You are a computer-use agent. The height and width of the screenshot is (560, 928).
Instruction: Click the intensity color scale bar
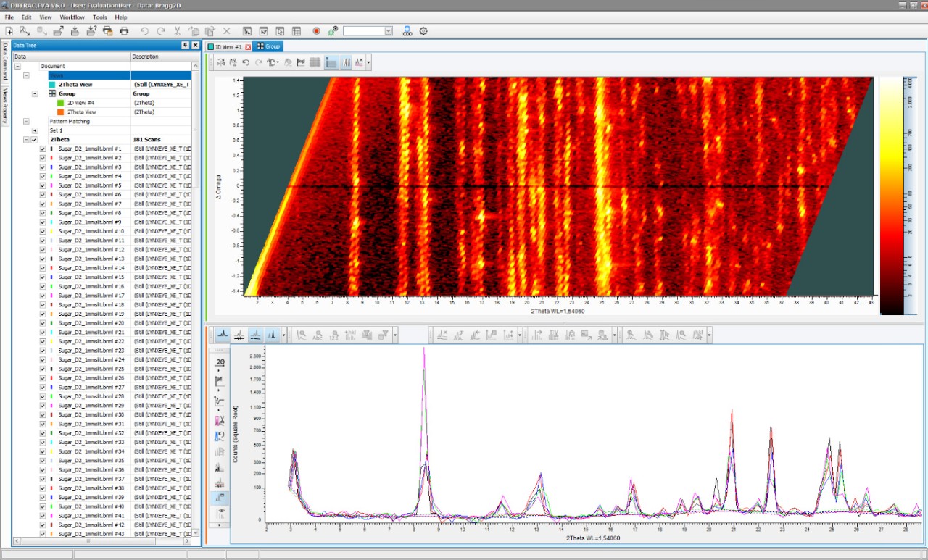pos(890,196)
